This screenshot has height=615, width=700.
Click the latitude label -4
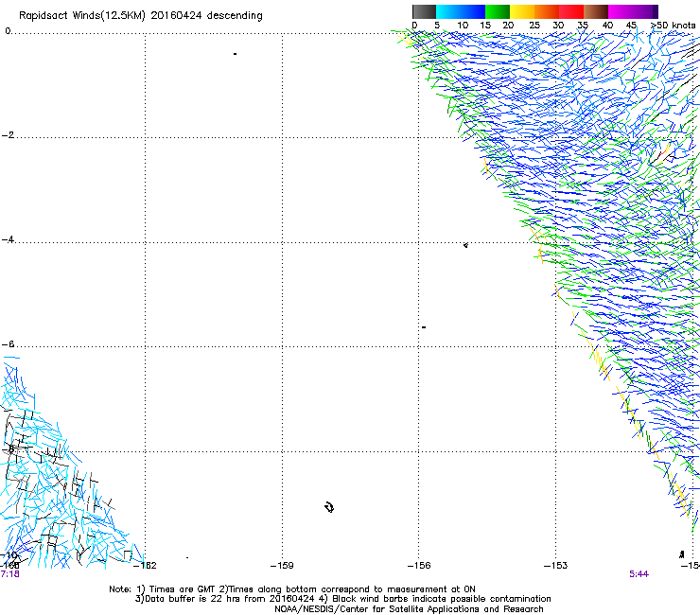click(x=8, y=239)
